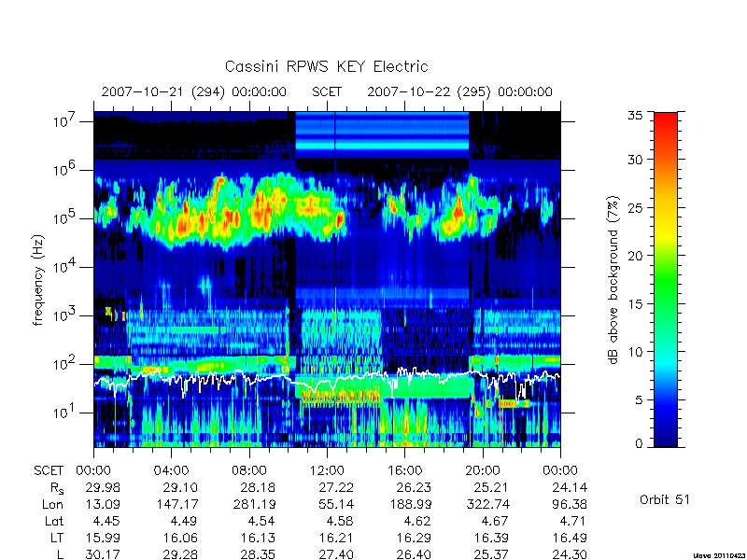
Task: Select the end date '2007-10-22 (295) 00:00:00'
Action: point(459,91)
